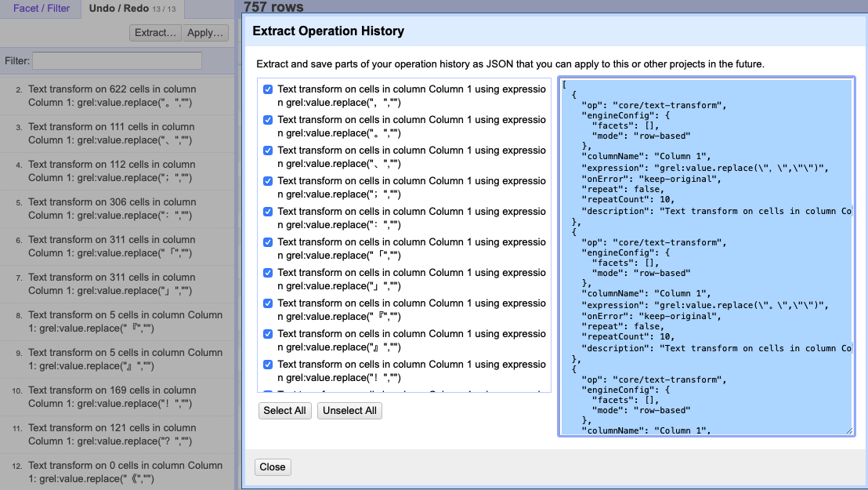
Task: Toggle checkbox for replace("」") operation
Action: coord(268,273)
